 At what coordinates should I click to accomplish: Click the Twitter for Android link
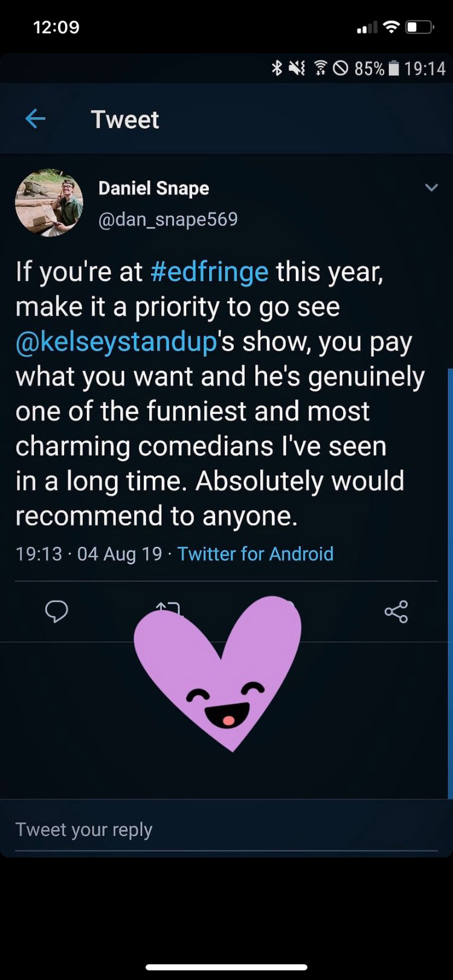(255, 554)
